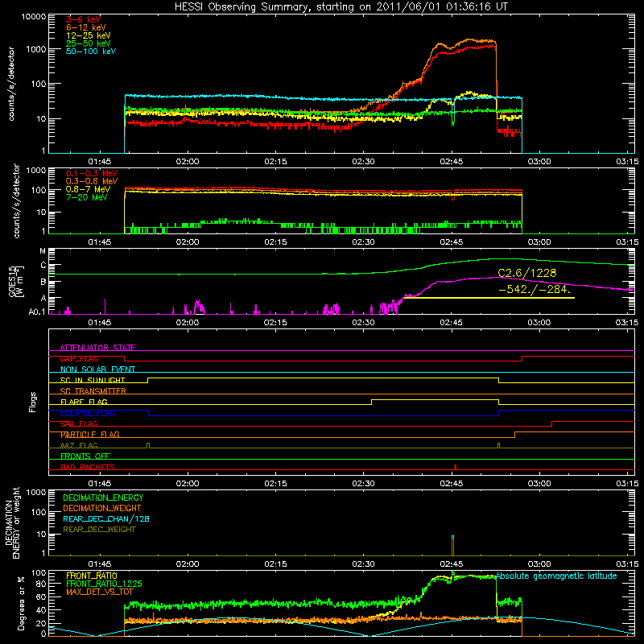The height and width of the screenshot is (644, 644).
Task: Click the '10000' y-axis value on top plot
Action: (34, 16)
